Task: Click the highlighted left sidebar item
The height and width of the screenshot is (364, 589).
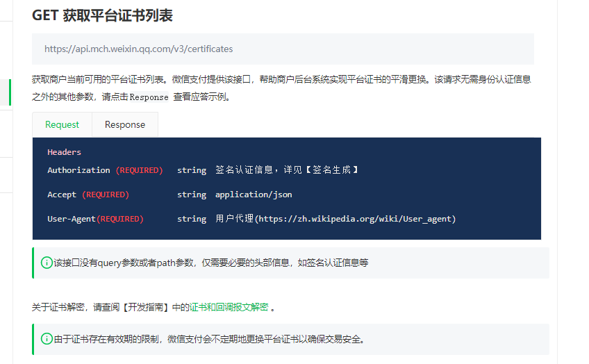Action: (x=6, y=92)
